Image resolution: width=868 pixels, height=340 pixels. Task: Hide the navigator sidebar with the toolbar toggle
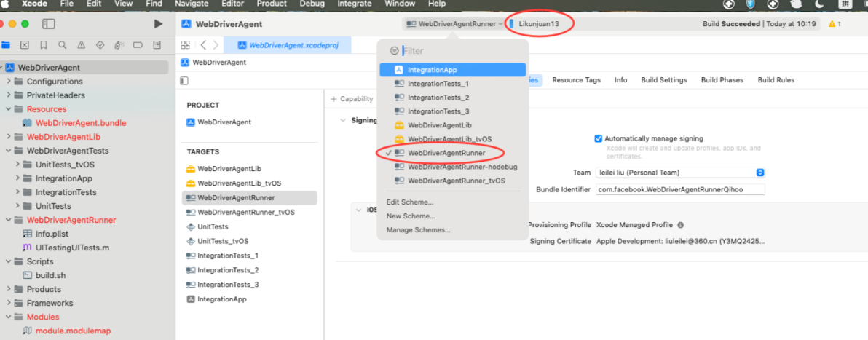(49, 24)
